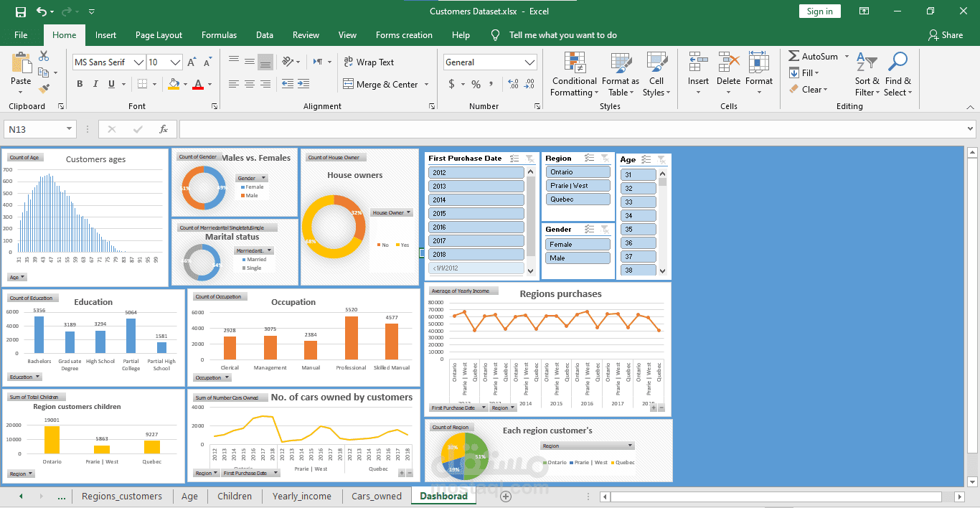Expand the formula bar
Screen dimensions: 980x508
971,129
